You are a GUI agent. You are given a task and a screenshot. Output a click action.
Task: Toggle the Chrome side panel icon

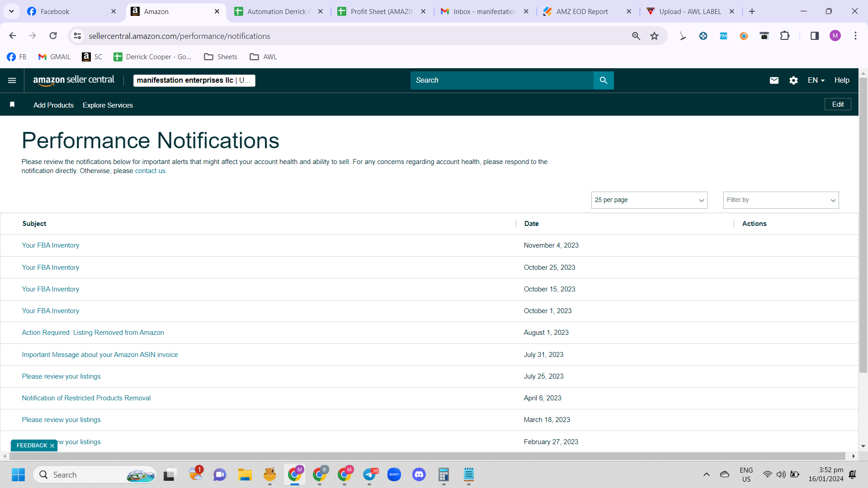[x=815, y=36]
